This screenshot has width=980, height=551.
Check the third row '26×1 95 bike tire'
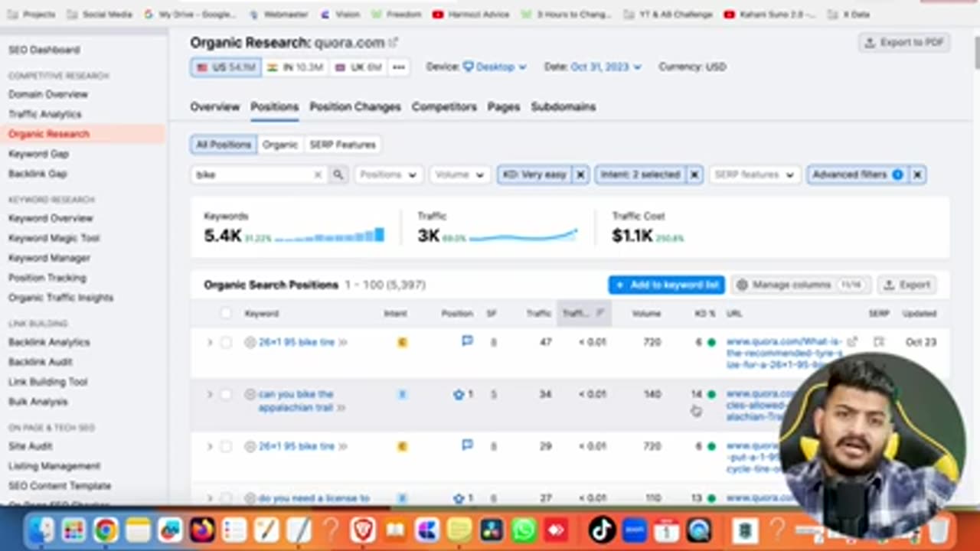point(226,446)
